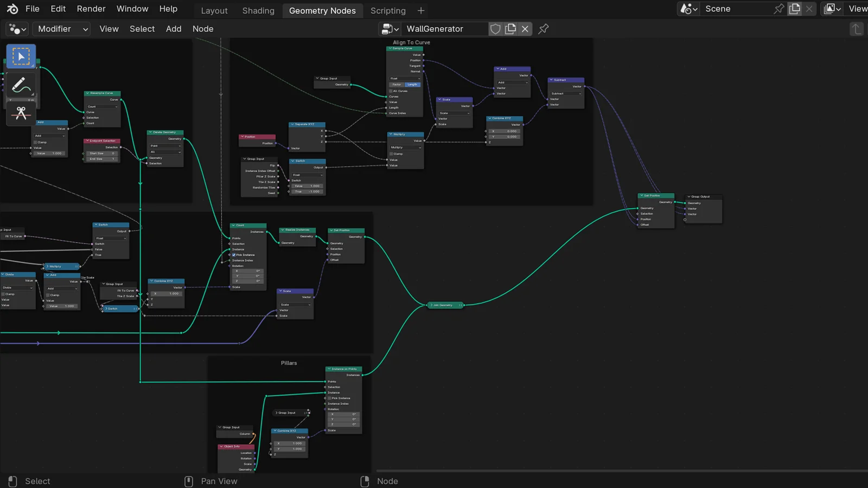868x488 pixels.
Task: Select the Tweak box-select tool
Action: (x=21, y=56)
